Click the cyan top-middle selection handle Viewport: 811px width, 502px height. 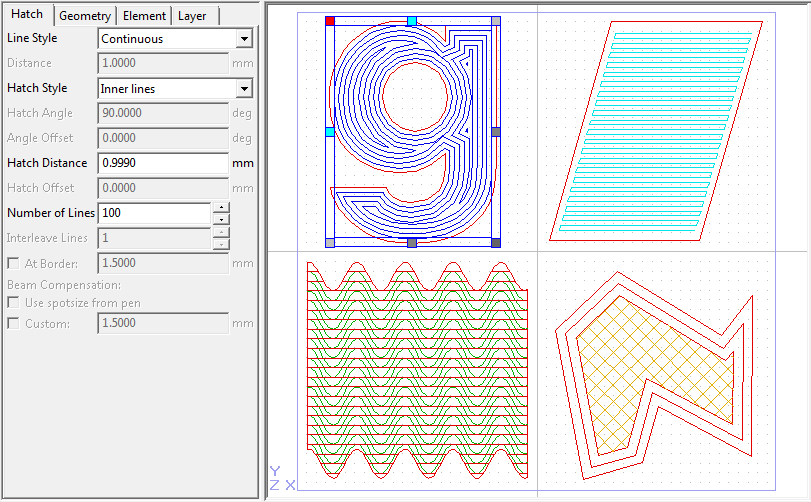pyautogui.click(x=412, y=21)
